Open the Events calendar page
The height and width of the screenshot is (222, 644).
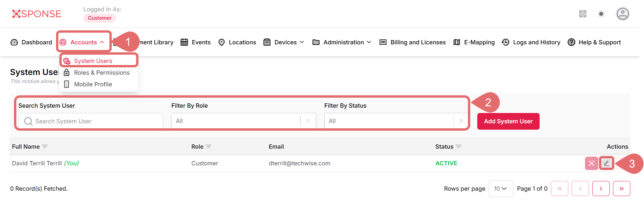(195, 42)
